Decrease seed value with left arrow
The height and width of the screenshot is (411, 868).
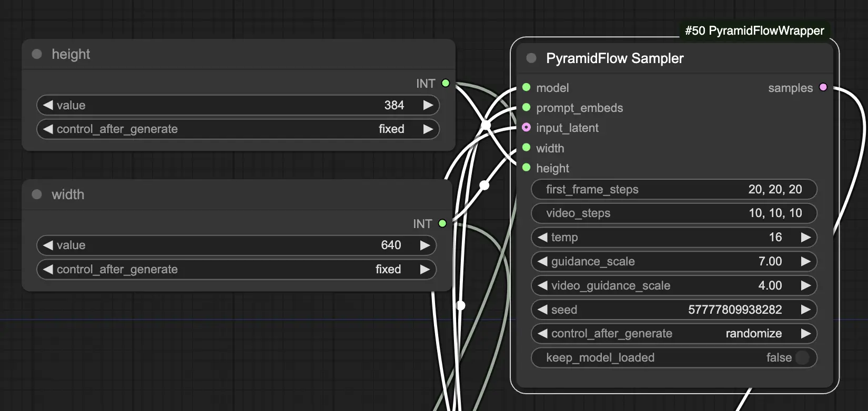pos(542,310)
